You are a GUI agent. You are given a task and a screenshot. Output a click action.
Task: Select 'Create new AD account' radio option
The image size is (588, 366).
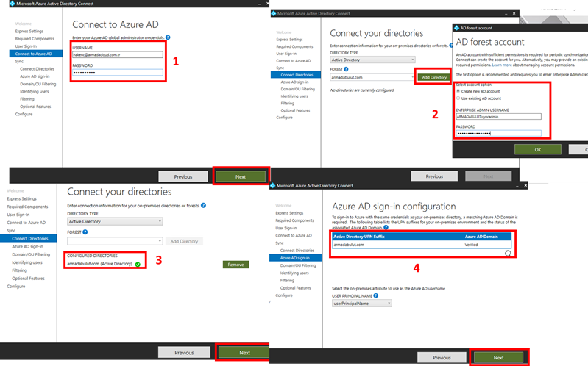click(458, 91)
